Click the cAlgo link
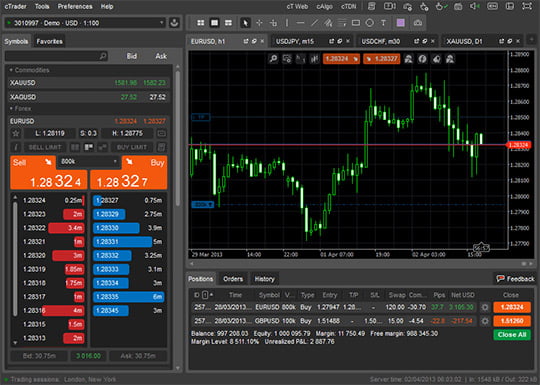Image resolution: width=540 pixels, height=385 pixels. pyautogui.click(x=324, y=6)
